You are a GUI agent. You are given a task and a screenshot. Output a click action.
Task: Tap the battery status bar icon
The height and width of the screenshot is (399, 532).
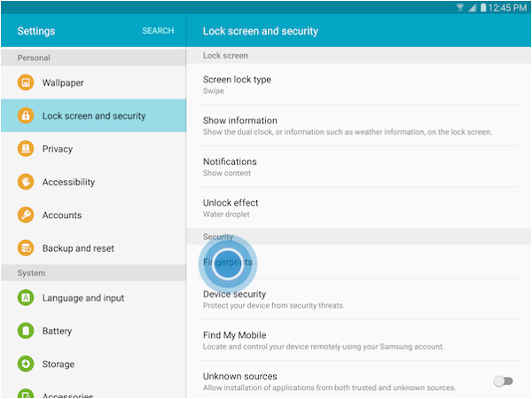pyautogui.click(x=483, y=7)
